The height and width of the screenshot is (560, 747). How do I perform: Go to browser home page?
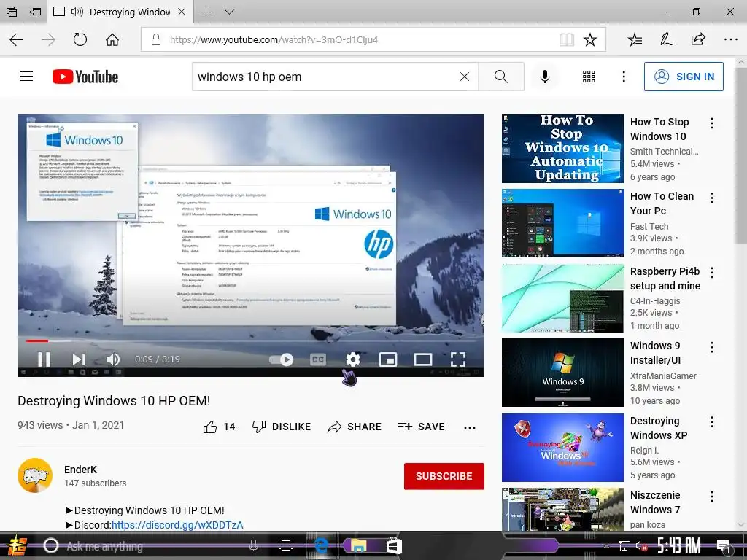pyautogui.click(x=112, y=39)
